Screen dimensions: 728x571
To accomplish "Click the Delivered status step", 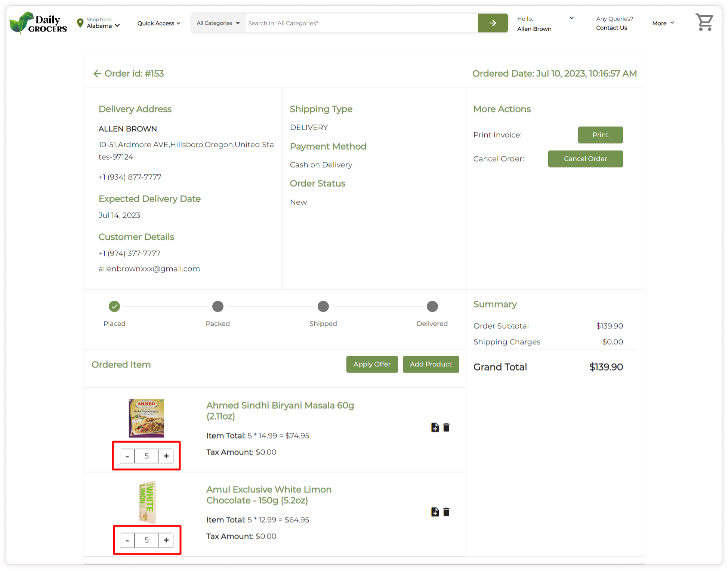I will click(432, 306).
